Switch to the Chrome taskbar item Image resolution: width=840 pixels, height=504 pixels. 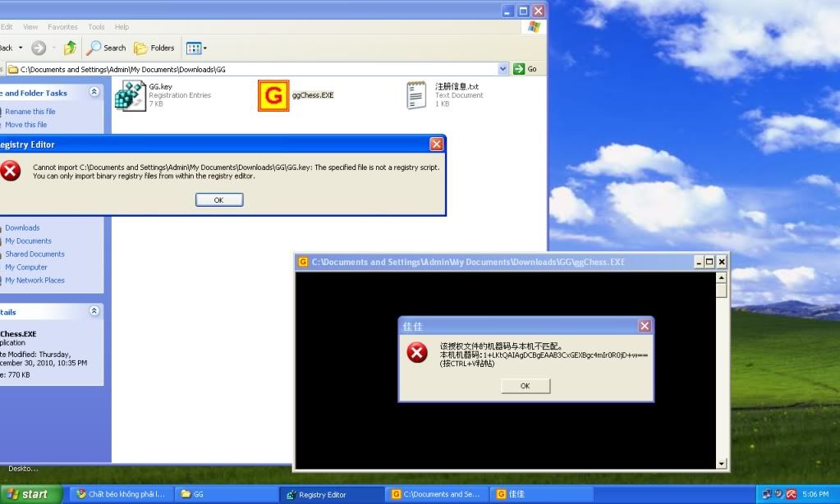(121, 494)
